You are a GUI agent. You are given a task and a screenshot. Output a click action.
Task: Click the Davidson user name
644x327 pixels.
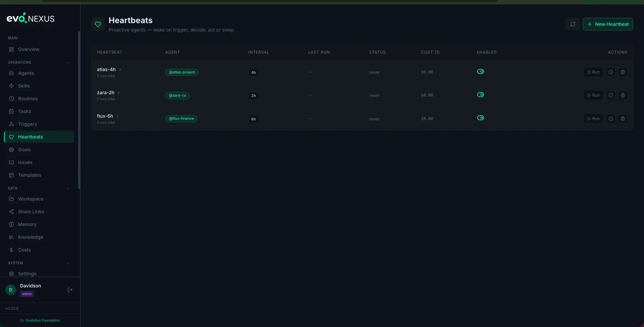point(31,286)
